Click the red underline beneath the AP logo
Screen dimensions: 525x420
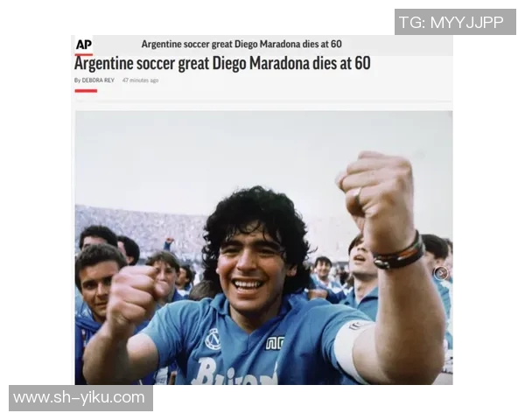(84, 54)
